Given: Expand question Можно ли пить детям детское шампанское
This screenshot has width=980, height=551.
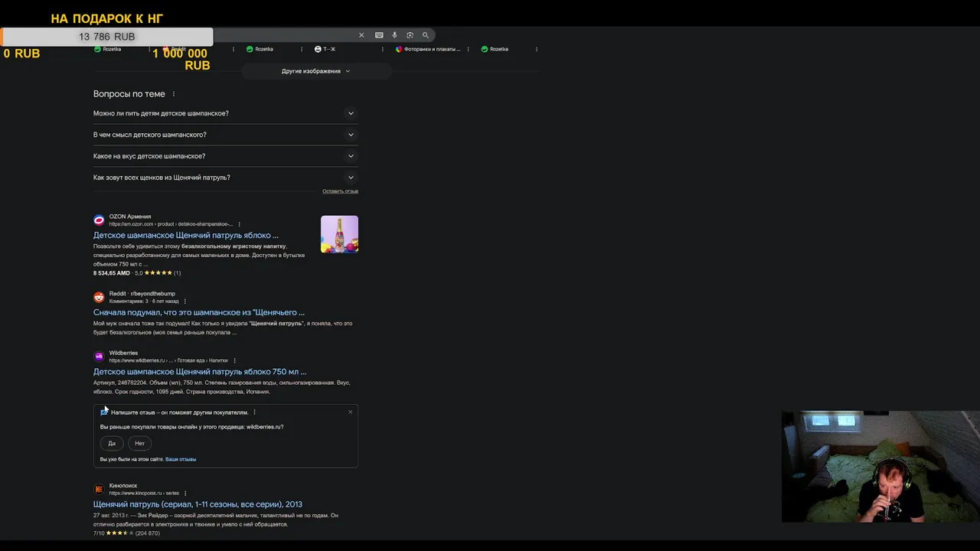Looking at the screenshot, I should point(225,113).
